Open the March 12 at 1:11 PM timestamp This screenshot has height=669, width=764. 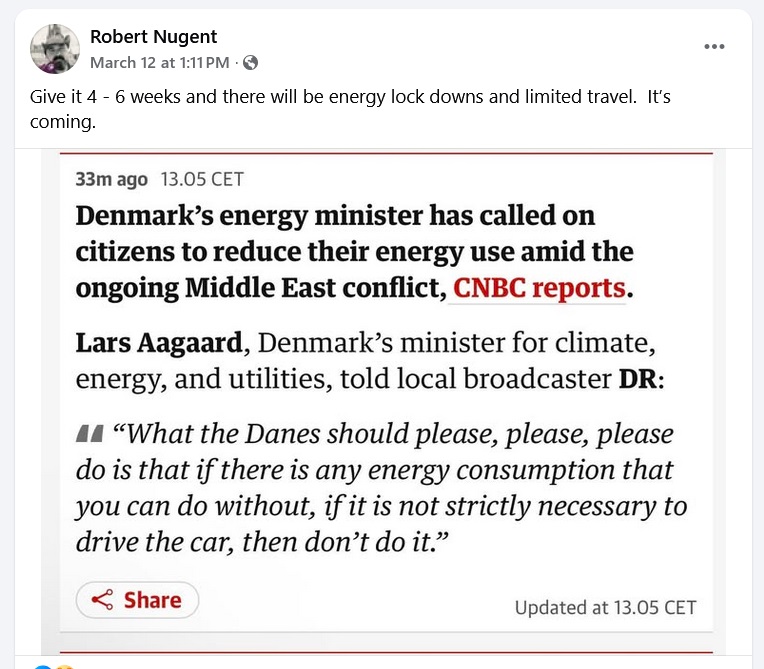[160, 62]
